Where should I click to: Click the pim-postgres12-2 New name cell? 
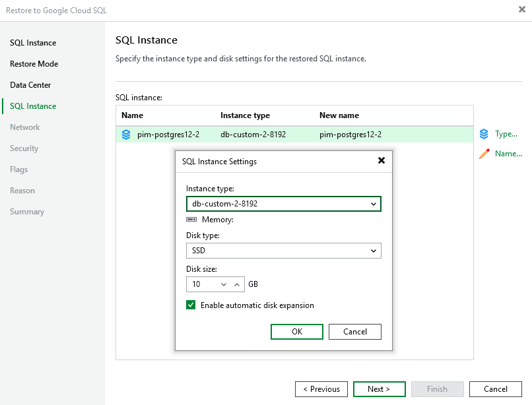pos(350,135)
